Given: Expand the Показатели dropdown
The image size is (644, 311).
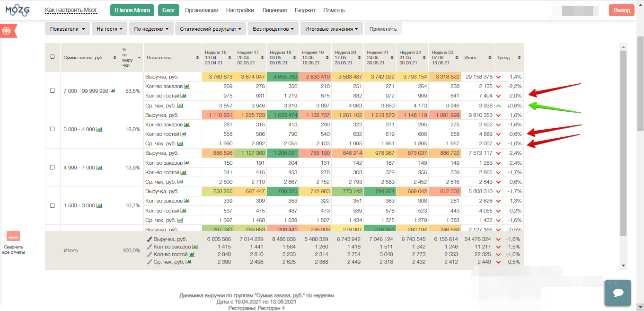Looking at the screenshot, I should (x=67, y=29).
